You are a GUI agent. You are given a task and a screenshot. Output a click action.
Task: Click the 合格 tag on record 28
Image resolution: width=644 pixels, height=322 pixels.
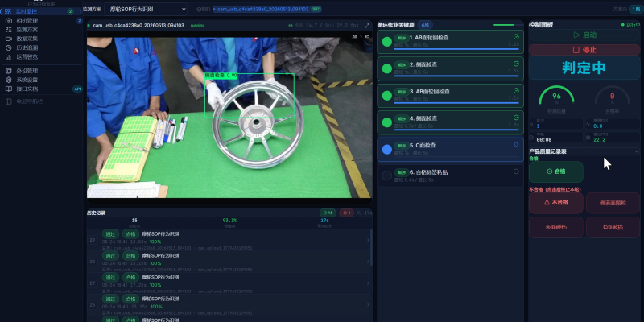point(130,256)
